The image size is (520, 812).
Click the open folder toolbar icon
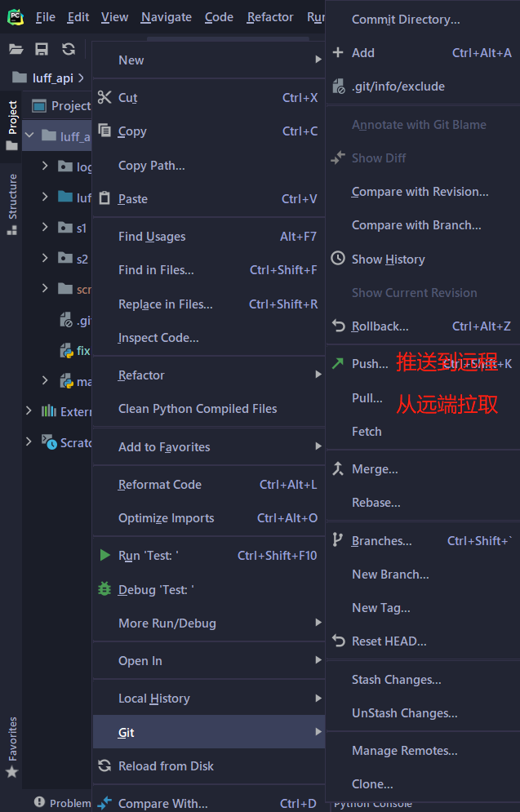pos(16,49)
